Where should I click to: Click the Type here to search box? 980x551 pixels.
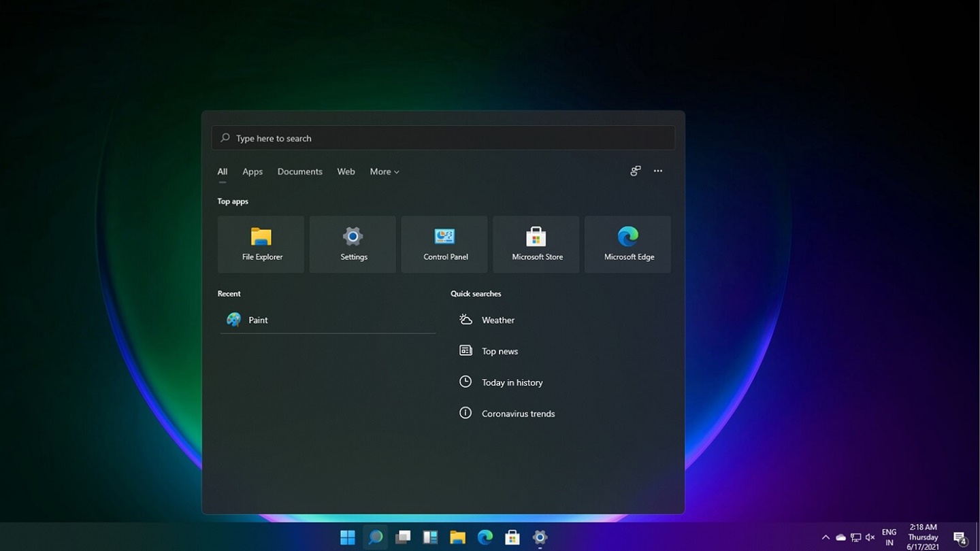pos(442,138)
